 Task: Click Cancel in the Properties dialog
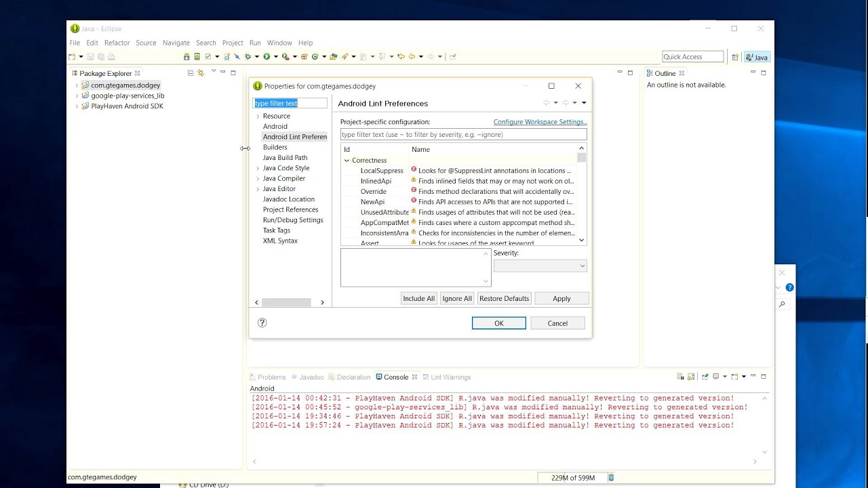[x=557, y=323]
